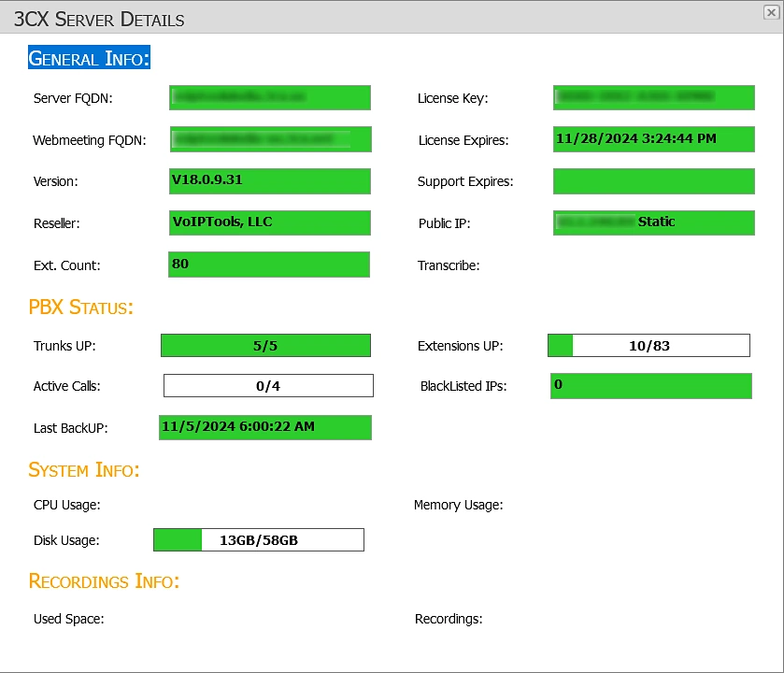Click License Expires date 11/28/2024
This screenshot has height=673, width=784.
654,139
